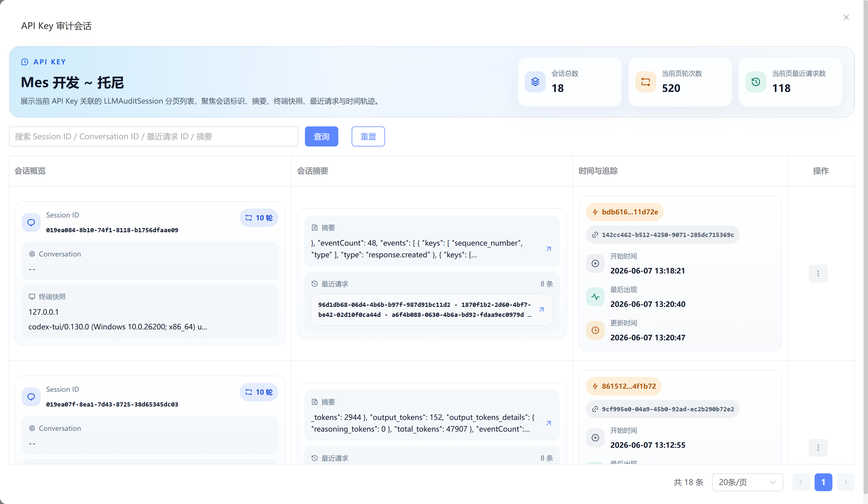Open actions menu for session 019ea084
The image size is (868, 504).
[x=818, y=273]
